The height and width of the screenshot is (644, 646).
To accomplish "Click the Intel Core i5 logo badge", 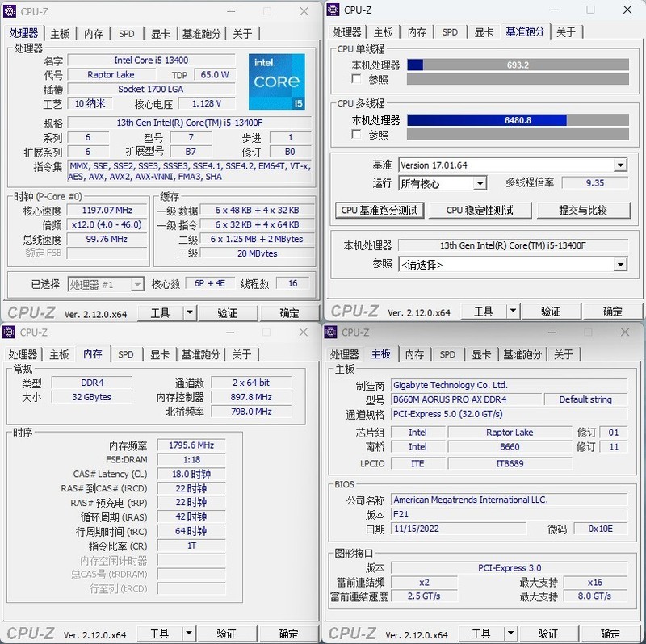I will coord(277,82).
